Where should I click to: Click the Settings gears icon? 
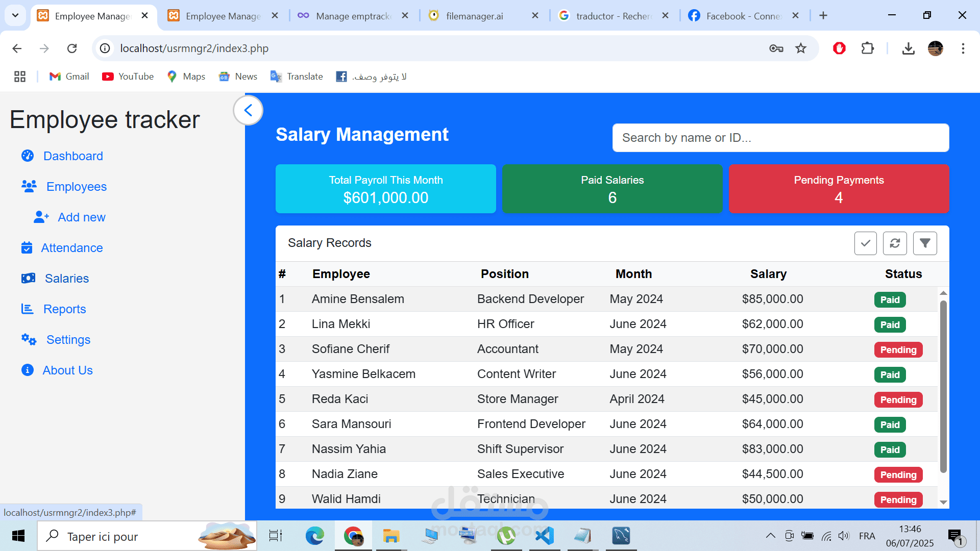point(29,340)
